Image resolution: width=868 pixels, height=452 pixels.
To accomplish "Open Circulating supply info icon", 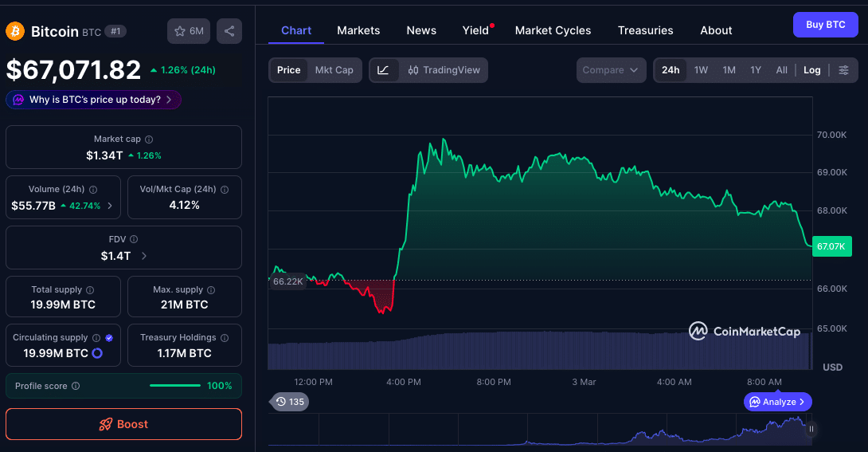I will click(96, 338).
